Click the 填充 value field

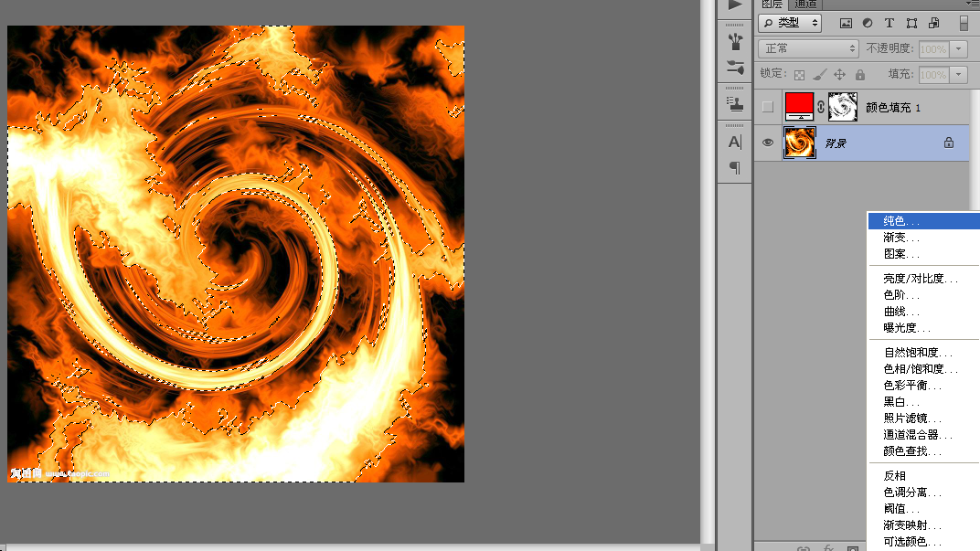click(933, 75)
